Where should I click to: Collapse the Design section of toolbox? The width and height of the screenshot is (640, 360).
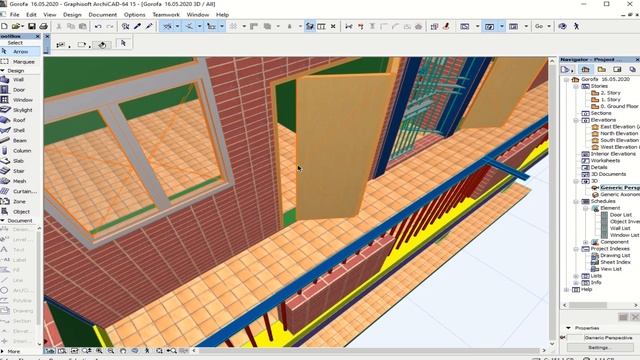3,71
